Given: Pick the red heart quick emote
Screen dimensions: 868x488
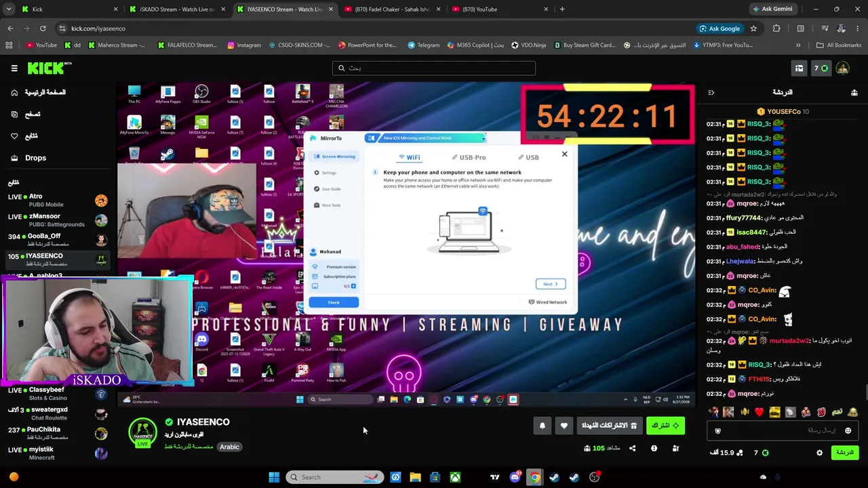Looking at the screenshot, I should pyautogui.click(x=759, y=411).
